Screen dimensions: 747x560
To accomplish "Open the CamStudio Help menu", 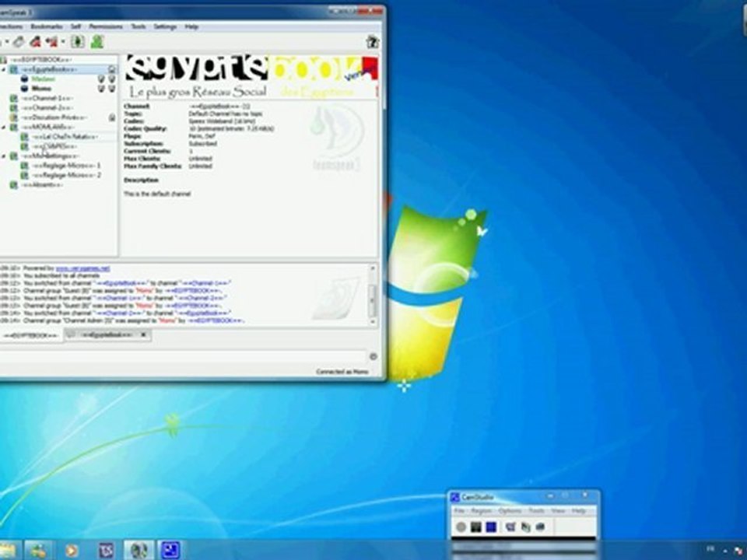I will click(x=578, y=511).
